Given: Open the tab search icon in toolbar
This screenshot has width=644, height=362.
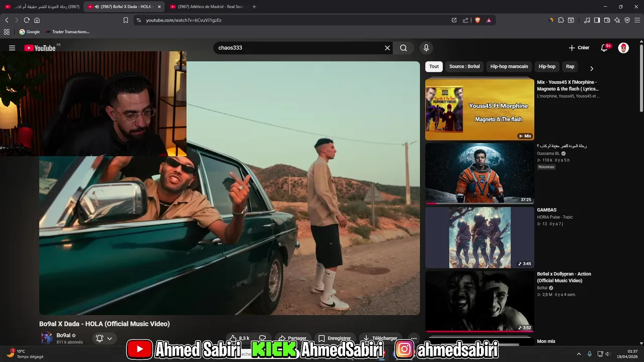Looking at the screenshot, I should tap(571, 20).
